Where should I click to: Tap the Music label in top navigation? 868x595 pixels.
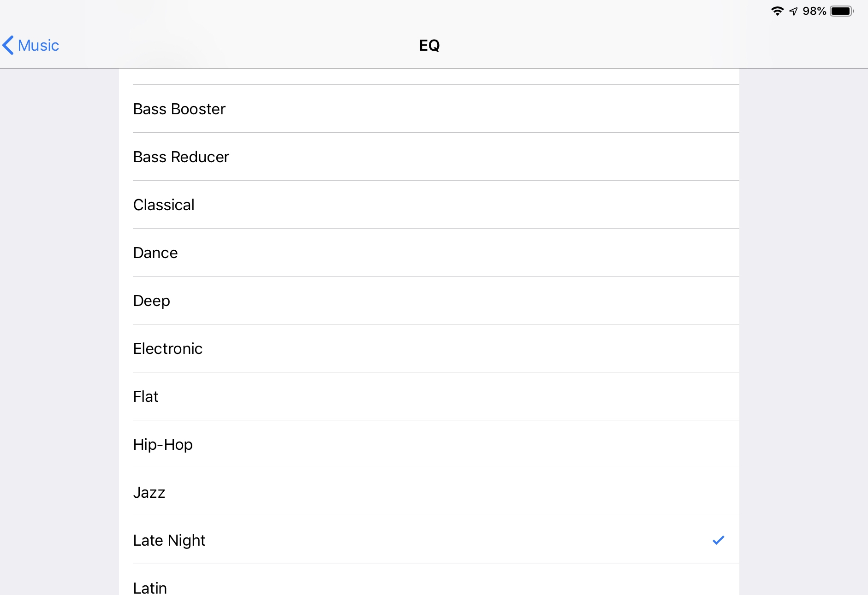coord(38,45)
